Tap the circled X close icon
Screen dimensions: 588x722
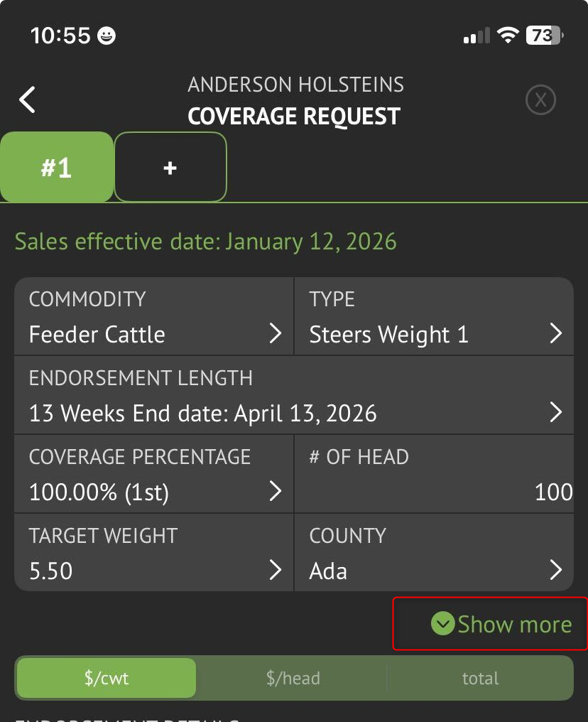540,100
